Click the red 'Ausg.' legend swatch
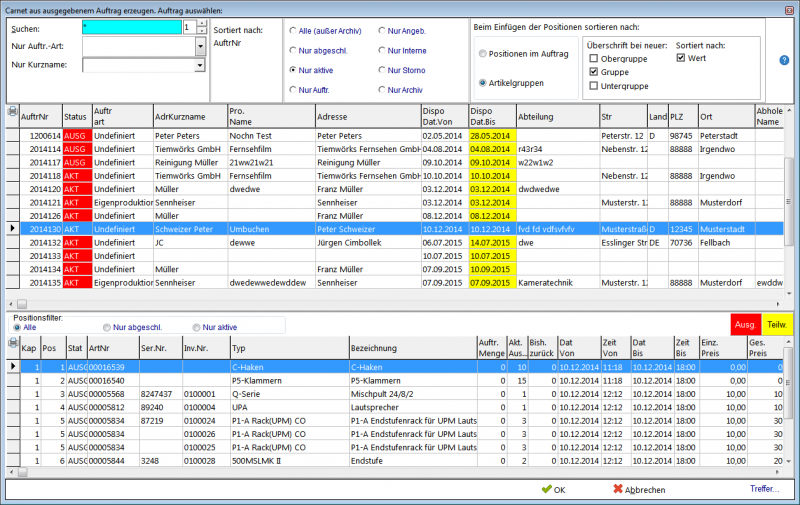Viewport: 800px width, 505px height. point(745,324)
